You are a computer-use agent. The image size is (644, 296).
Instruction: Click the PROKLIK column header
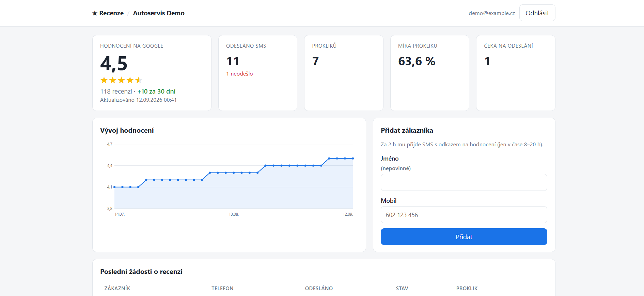467,289
